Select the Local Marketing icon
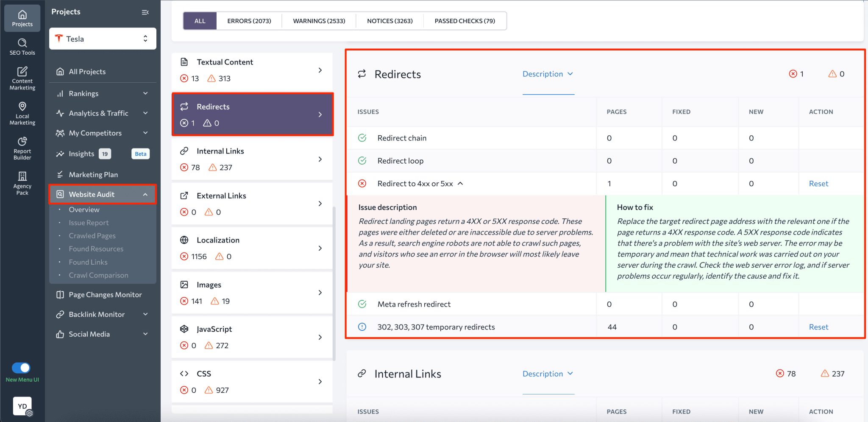Screen dimensions: 868x422 pyautogui.click(x=22, y=112)
